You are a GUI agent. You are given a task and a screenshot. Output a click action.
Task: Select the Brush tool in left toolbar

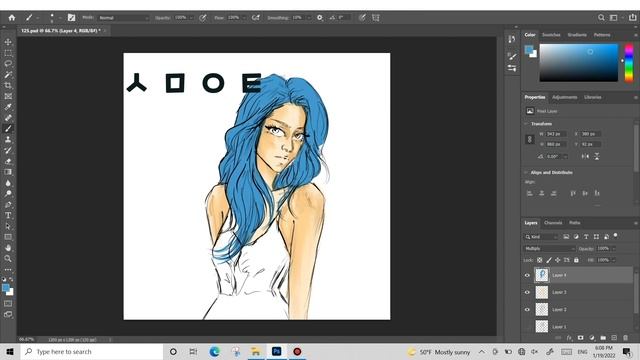[x=8, y=129]
